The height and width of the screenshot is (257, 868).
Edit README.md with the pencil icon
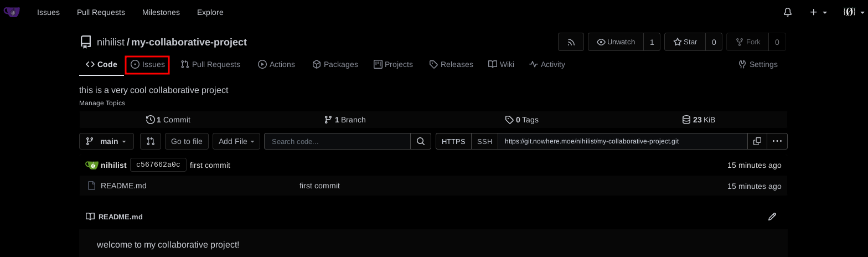[772, 217]
